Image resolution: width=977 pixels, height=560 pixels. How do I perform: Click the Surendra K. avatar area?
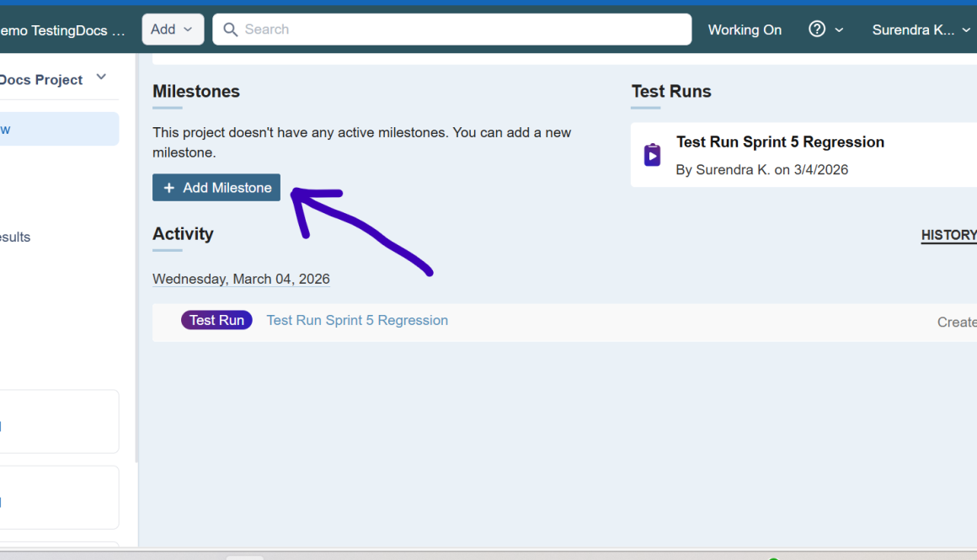click(914, 29)
